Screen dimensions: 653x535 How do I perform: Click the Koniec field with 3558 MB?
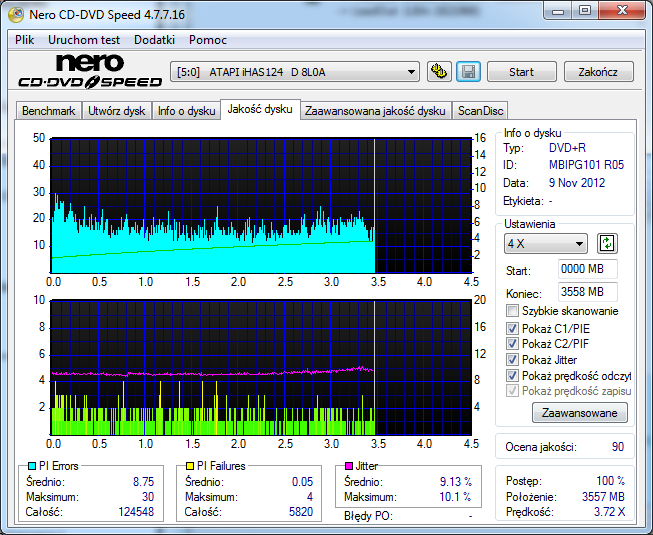pyautogui.click(x=588, y=292)
